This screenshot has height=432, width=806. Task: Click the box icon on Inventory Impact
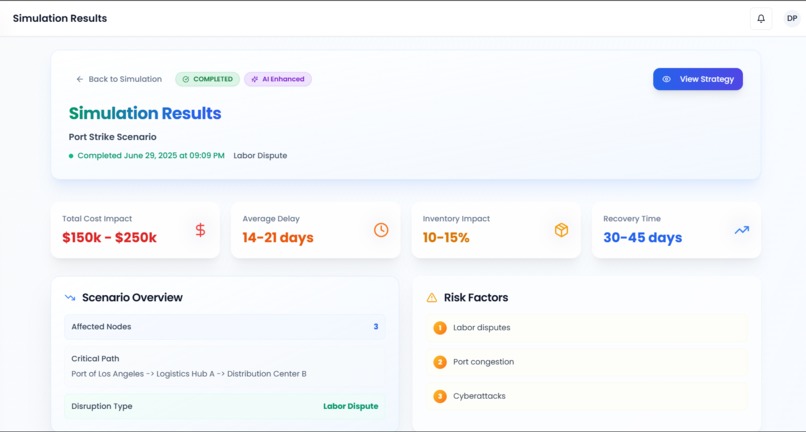(561, 230)
